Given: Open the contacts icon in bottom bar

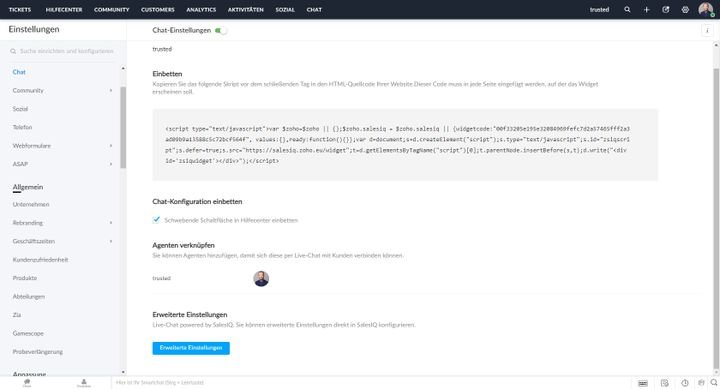Looking at the screenshot, I should click(84, 383).
